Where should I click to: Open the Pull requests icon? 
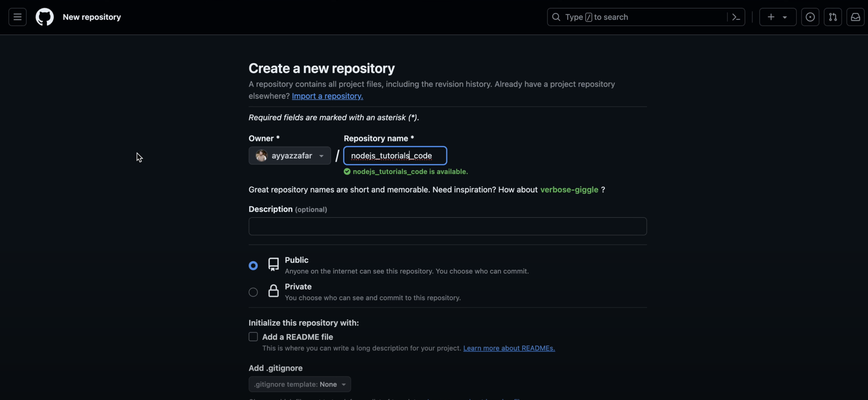tap(833, 17)
